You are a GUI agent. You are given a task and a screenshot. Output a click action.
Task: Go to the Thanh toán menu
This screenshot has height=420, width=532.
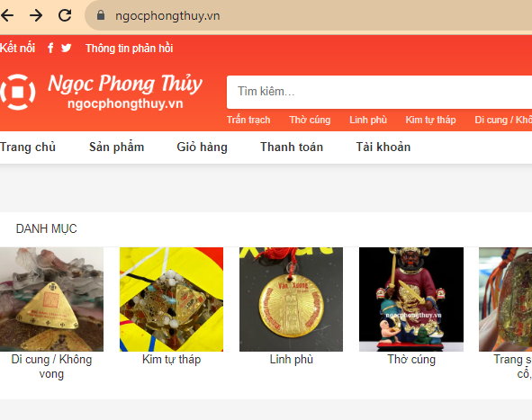pyautogui.click(x=292, y=147)
